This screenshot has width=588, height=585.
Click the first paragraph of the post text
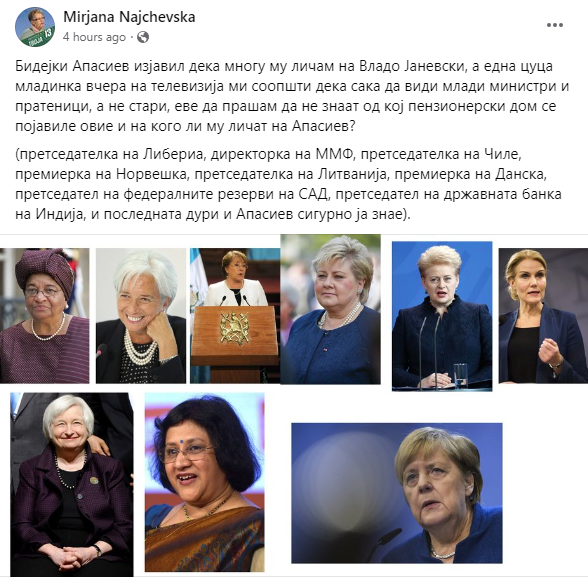click(x=292, y=96)
